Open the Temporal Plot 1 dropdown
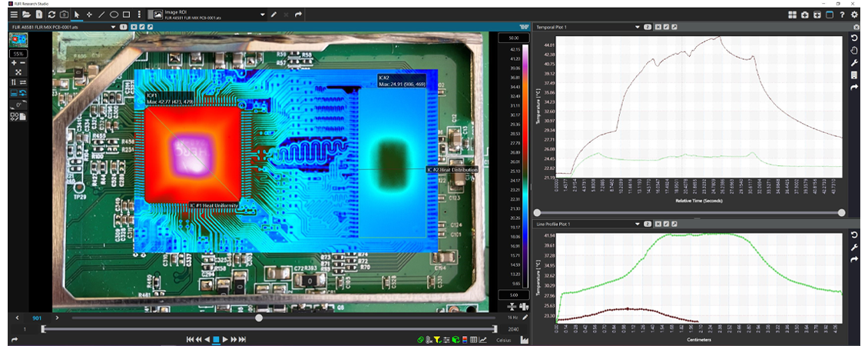 637,27
